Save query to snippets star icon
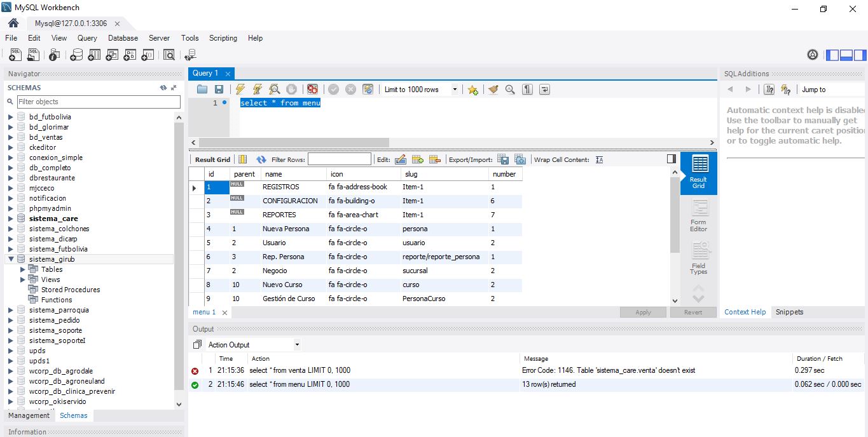This screenshot has width=868, height=437. pyautogui.click(x=472, y=90)
